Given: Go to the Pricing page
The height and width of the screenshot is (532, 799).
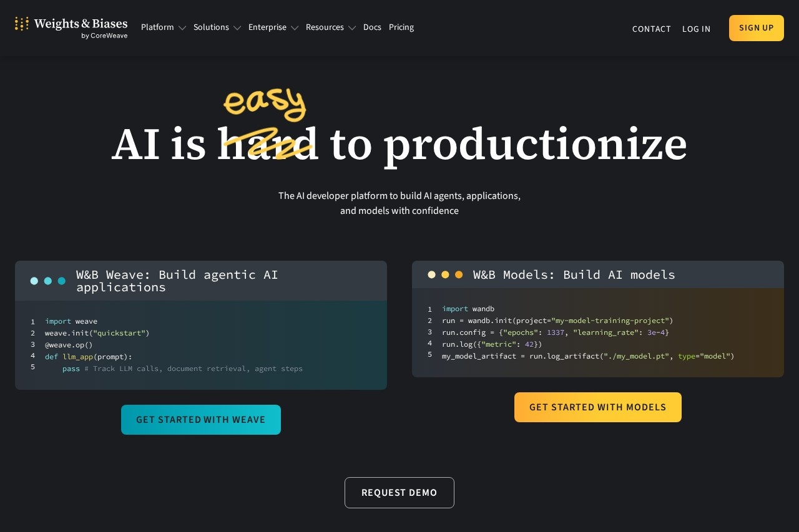Looking at the screenshot, I should (x=401, y=27).
